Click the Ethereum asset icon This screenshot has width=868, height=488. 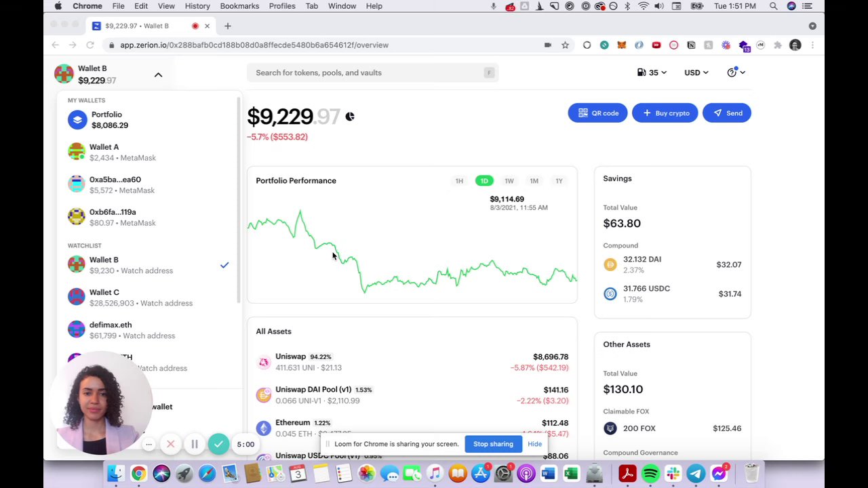coord(264,428)
